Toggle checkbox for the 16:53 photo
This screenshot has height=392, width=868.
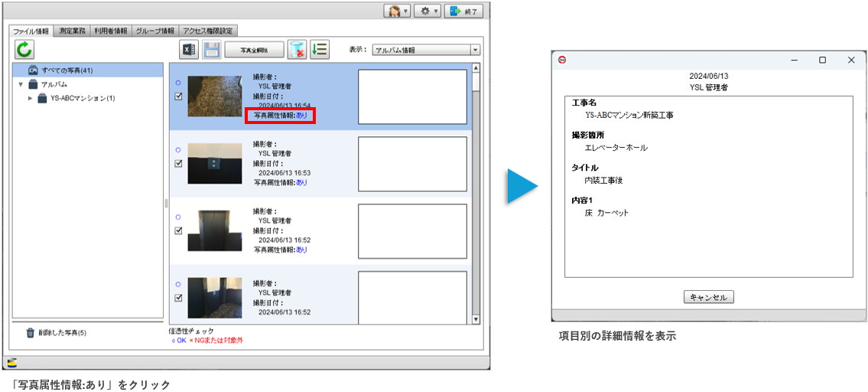pyautogui.click(x=178, y=163)
